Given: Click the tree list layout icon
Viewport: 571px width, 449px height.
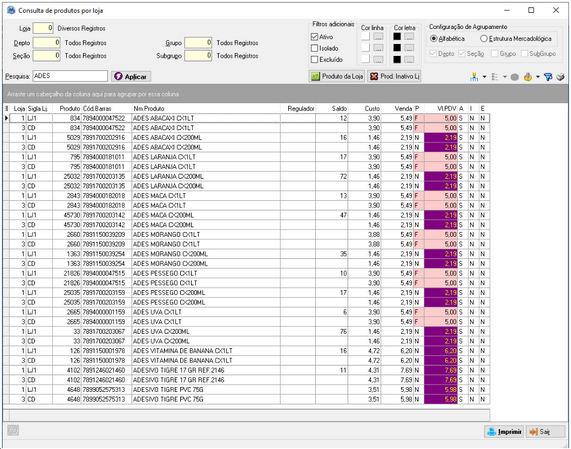Looking at the screenshot, I should click(495, 76).
